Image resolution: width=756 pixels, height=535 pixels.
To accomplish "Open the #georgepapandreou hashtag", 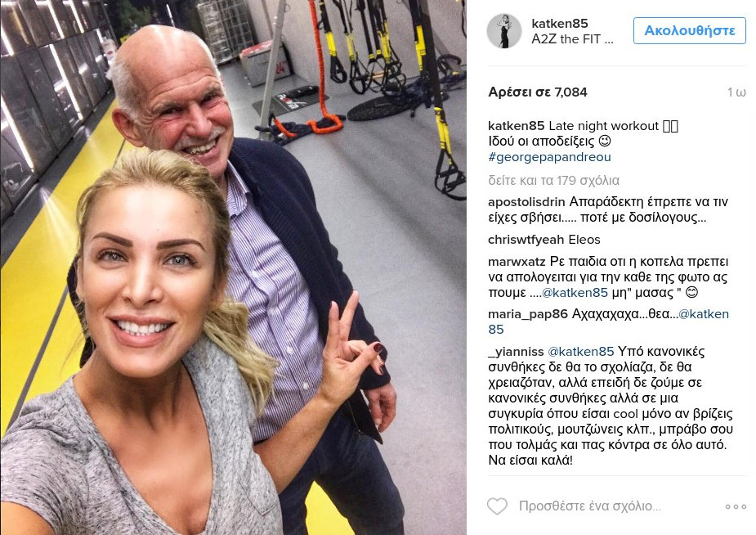I will pos(549,157).
